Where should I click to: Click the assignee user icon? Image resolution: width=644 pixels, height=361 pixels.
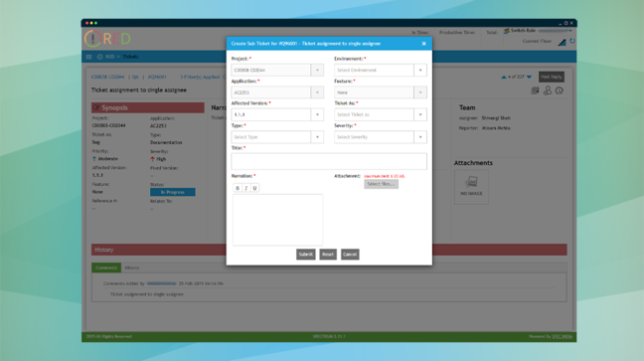tap(547, 90)
